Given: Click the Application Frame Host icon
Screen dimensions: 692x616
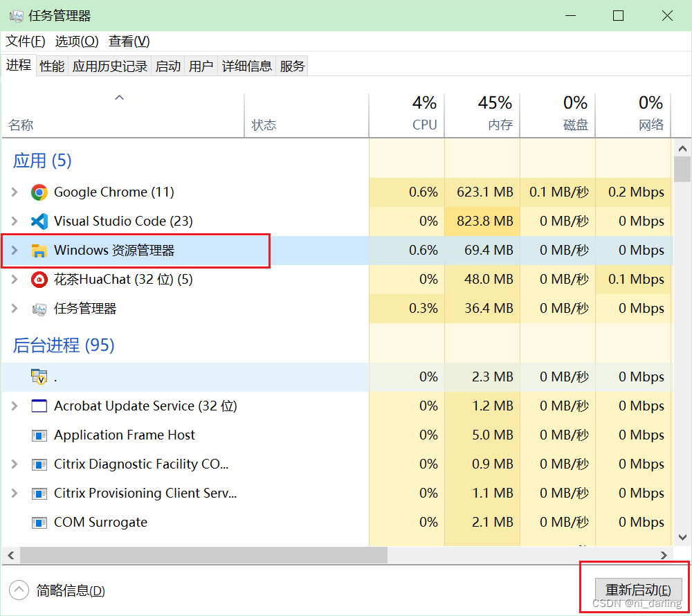Looking at the screenshot, I should 39,435.
